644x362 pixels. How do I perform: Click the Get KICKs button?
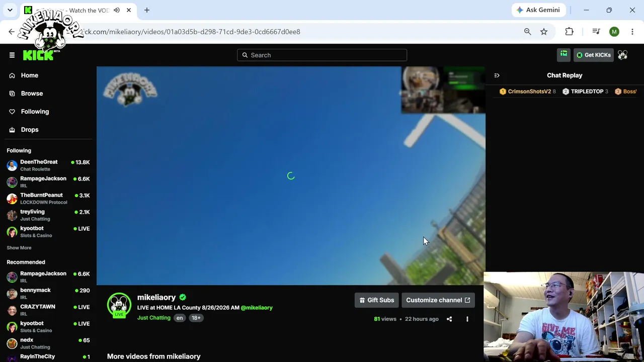594,55
